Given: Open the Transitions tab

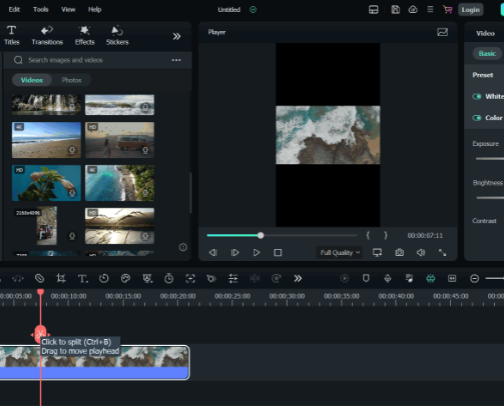Looking at the screenshot, I should (x=47, y=35).
